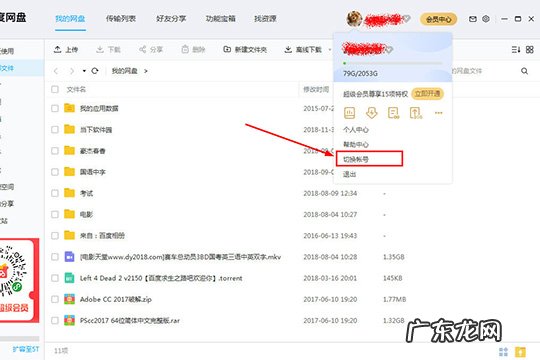Start an offline download via 离线下载
Screen dimensions: 540x360
303,50
